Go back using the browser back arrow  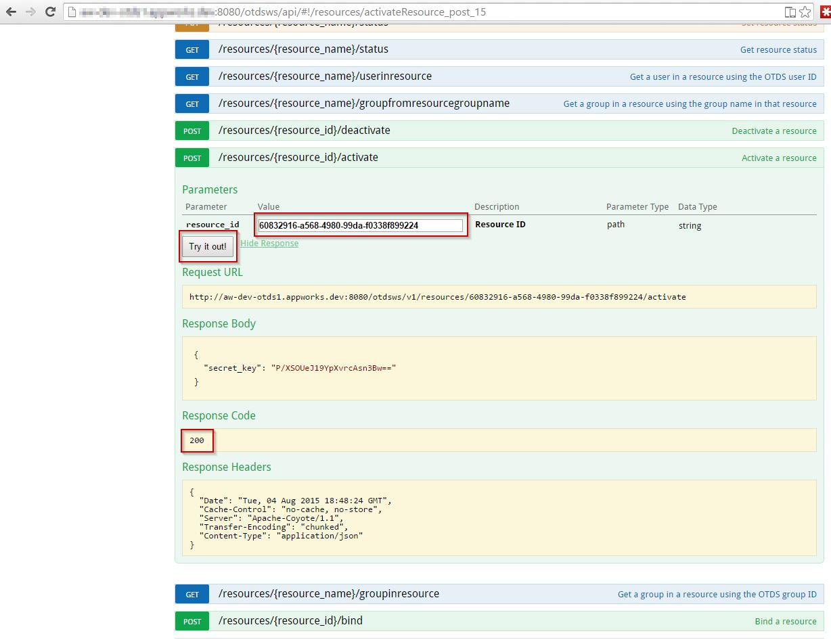tap(11, 11)
